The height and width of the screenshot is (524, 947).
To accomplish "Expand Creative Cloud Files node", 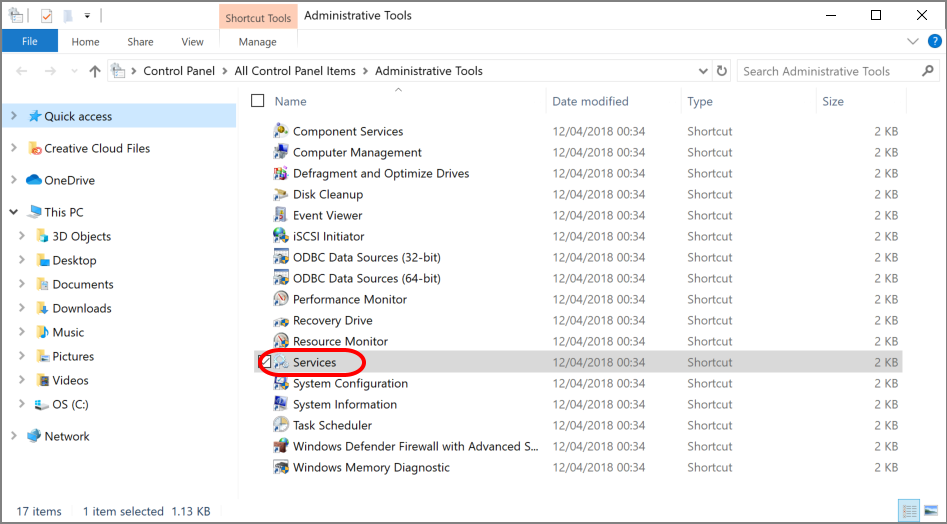I will (x=14, y=148).
